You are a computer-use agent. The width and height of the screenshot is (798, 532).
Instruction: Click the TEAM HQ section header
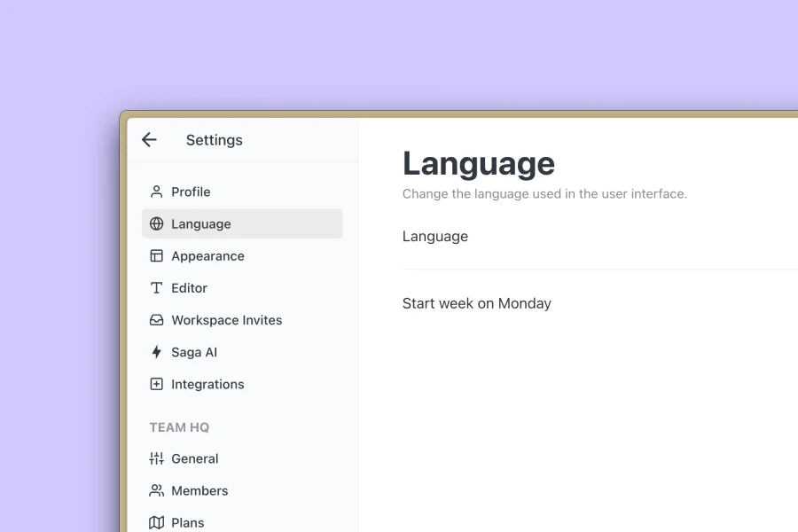[x=179, y=427]
